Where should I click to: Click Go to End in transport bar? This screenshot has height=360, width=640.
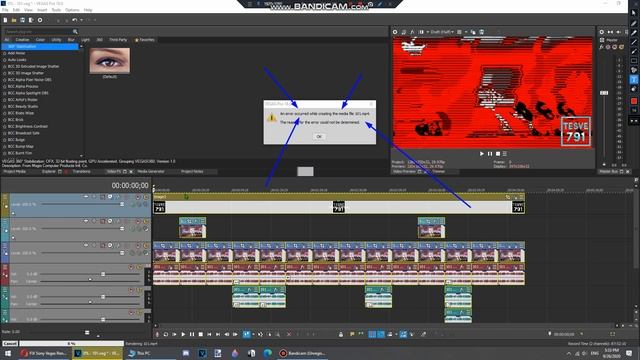pyautogui.click(x=218, y=334)
